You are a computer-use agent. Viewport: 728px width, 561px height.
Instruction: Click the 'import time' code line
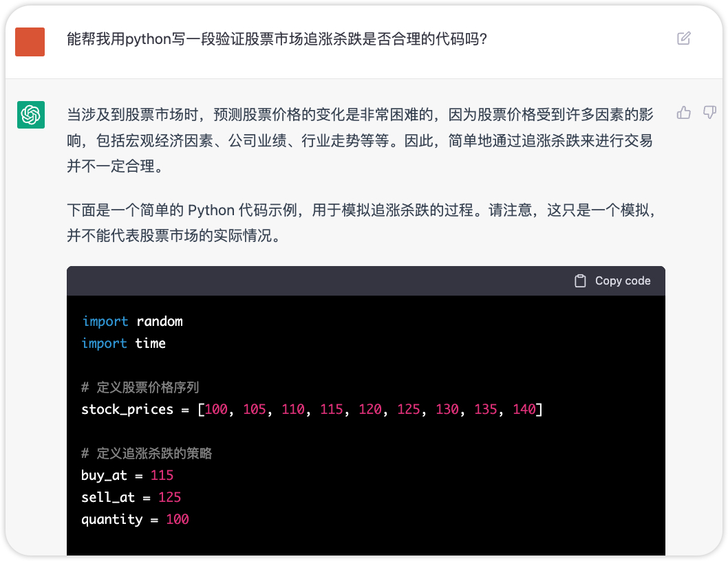tap(123, 343)
